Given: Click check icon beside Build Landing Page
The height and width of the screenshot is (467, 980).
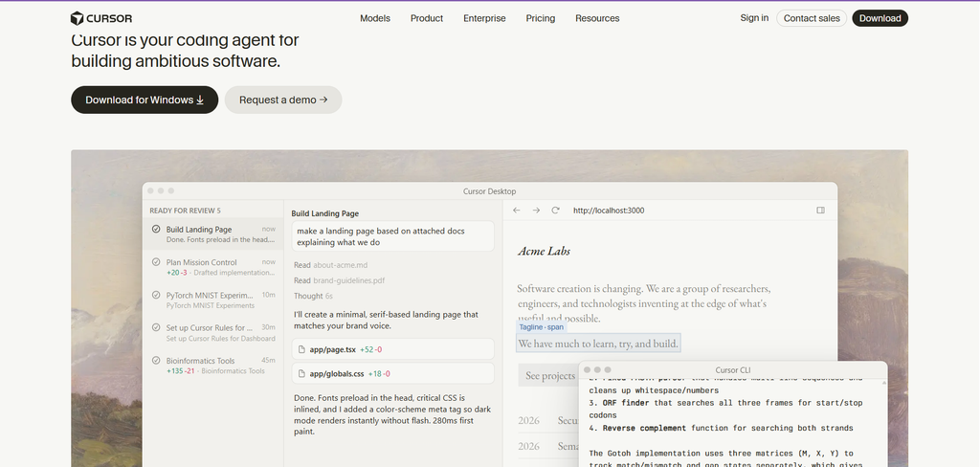Looking at the screenshot, I should tap(156, 229).
